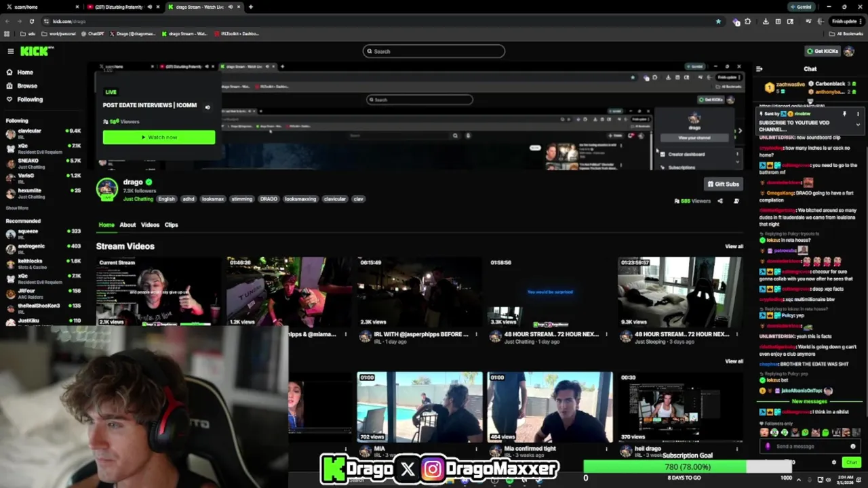Click the verified badge next to drago

[149, 182]
